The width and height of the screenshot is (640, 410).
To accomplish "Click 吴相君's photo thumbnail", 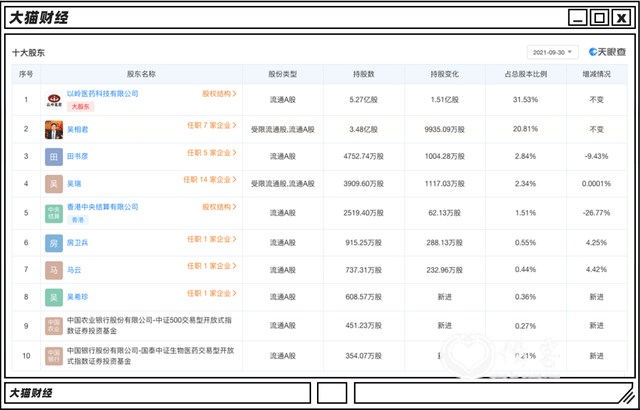I will coord(54,130).
